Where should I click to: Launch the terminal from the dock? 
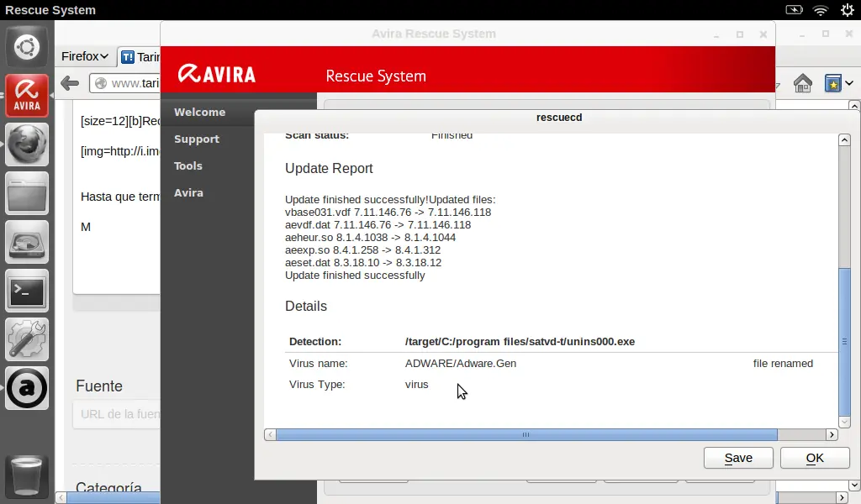(27, 291)
